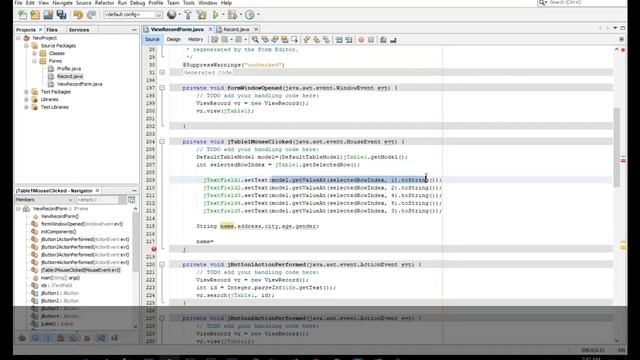Open the Run Project dropdown arrow
Image resolution: width=640 pixels, height=360 pixels.
223,15
